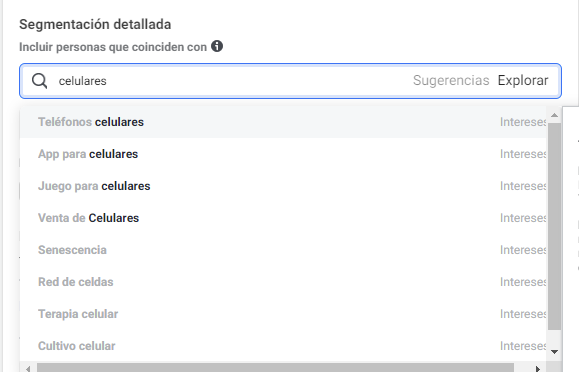
Task: Click the Segmentación detallada heading
Action: pos(95,24)
